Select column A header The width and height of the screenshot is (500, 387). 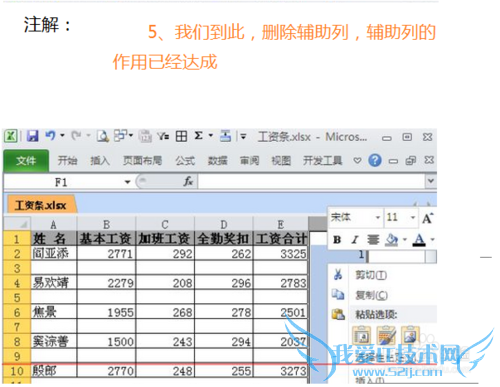pyautogui.click(x=53, y=225)
